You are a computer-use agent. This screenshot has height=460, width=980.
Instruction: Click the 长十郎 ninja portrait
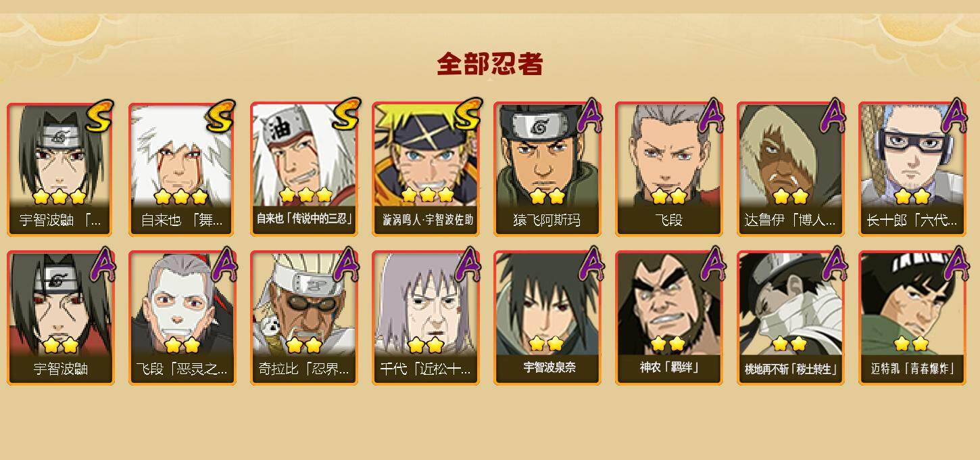[x=912, y=156]
